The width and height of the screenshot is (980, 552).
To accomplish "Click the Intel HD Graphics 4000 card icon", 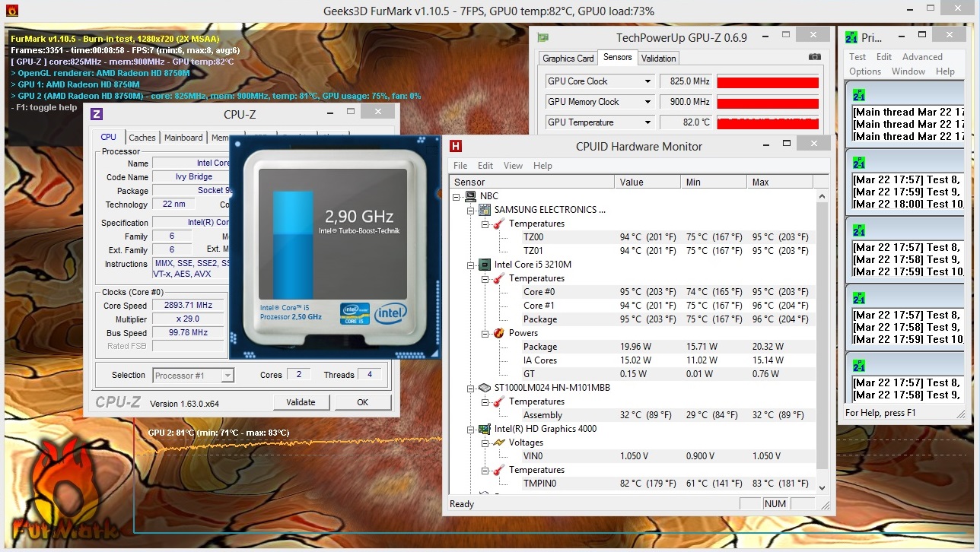I will (484, 429).
